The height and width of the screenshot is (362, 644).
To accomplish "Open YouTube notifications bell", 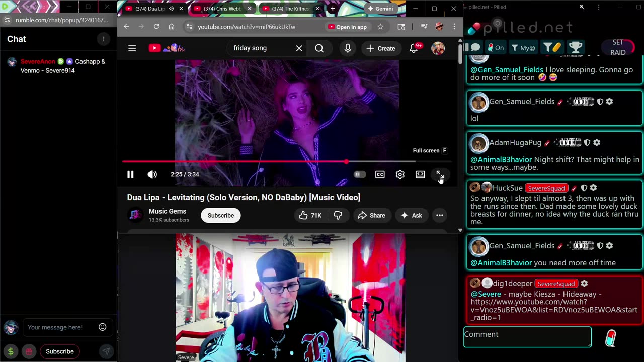I will coord(414,48).
